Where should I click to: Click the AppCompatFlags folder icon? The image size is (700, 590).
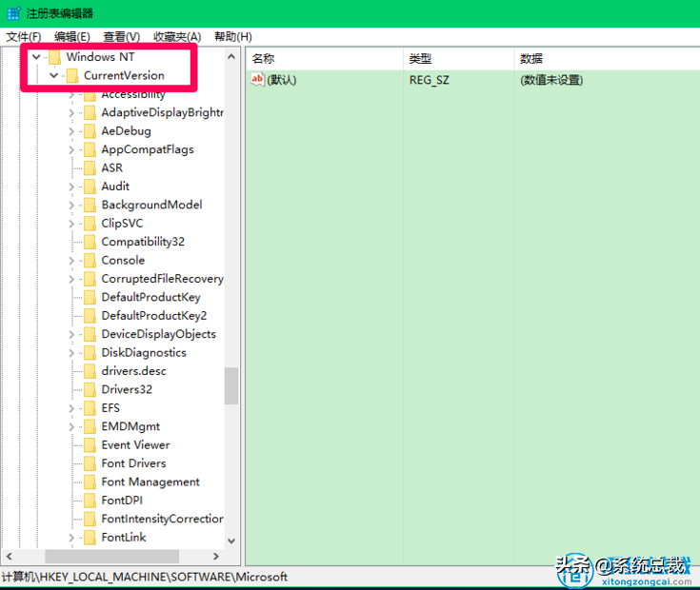coord(90,149)
